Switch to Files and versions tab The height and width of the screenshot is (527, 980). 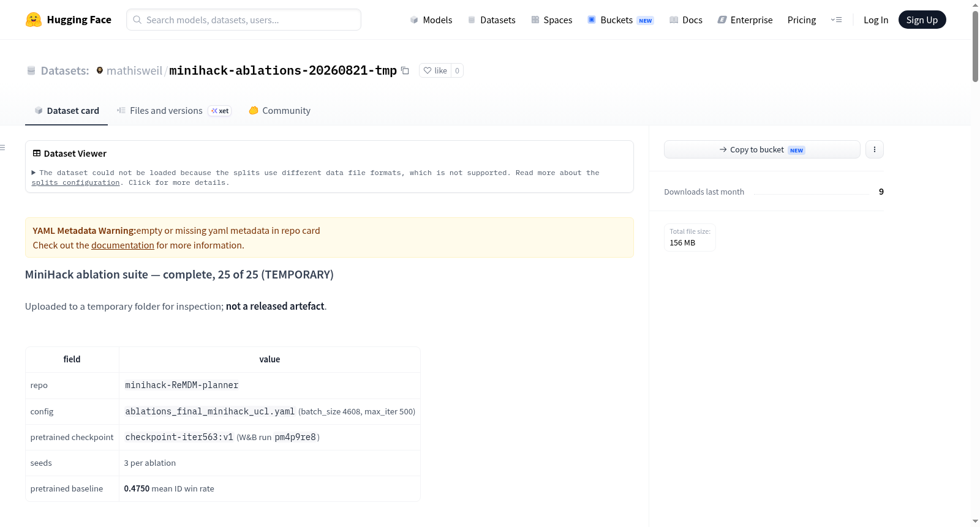pyautogui.click(x=174, y=111)
